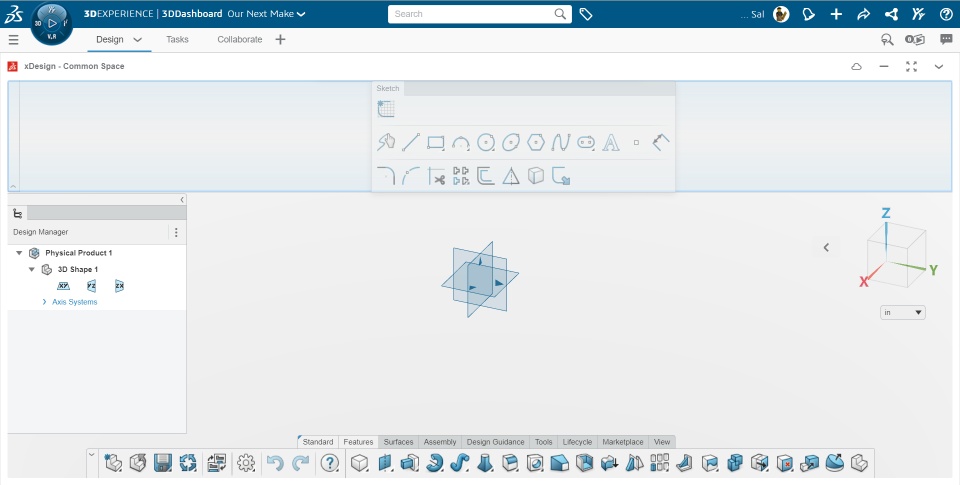Select the Line sketch tool

pos(410,143)
